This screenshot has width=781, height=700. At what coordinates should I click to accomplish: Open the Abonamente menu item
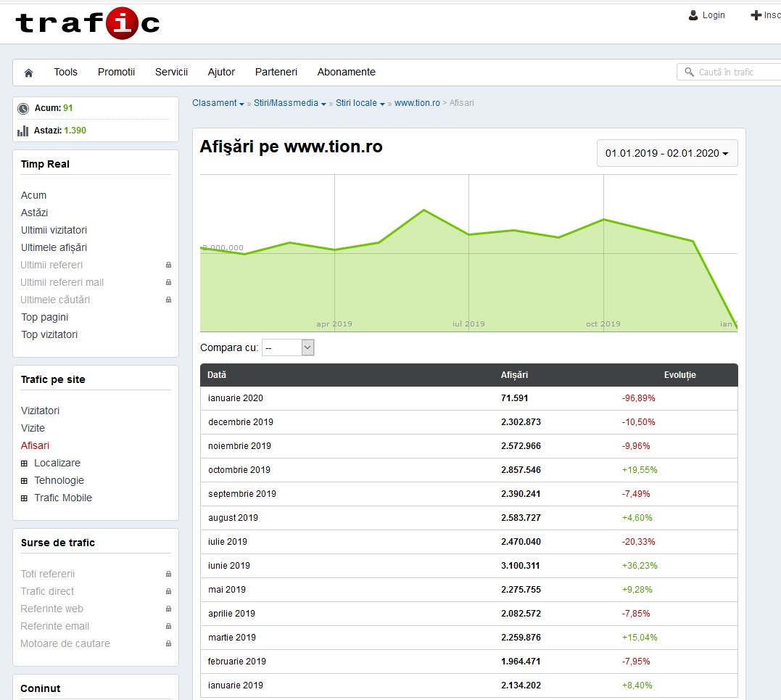click(x=346, y=72)
